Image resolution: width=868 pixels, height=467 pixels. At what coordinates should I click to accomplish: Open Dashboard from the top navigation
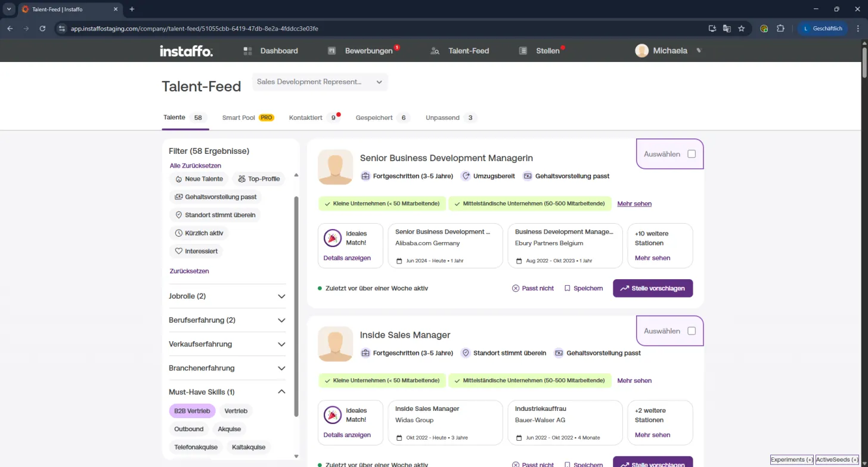click(x=271, y=51)
